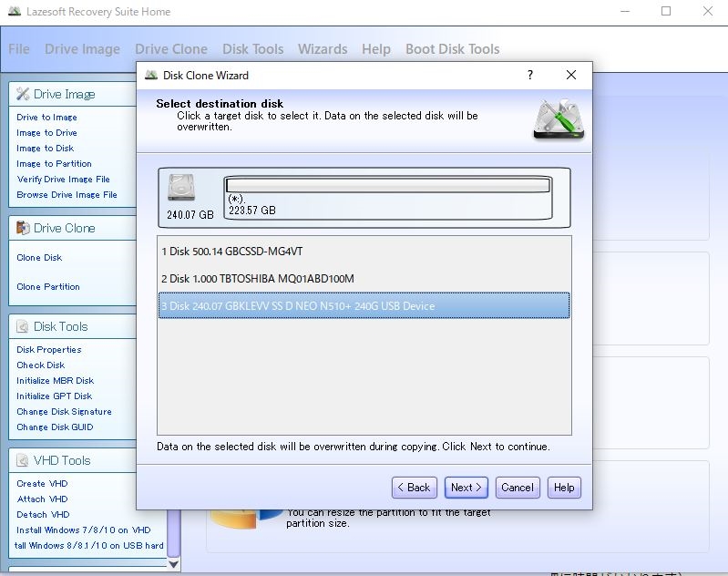Open Image to Disk link
This screenshot has height=576, width=728.
(46, 148)
